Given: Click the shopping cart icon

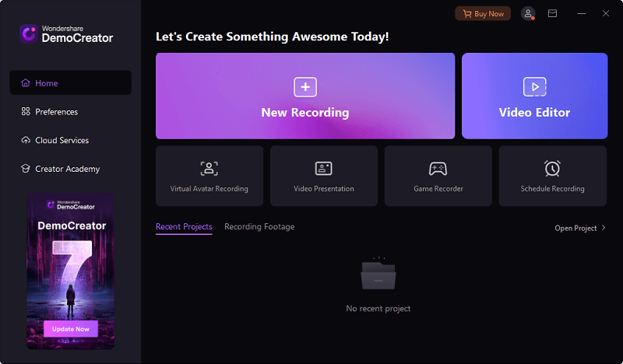Looking at the screenshot, I should (467, 14).
